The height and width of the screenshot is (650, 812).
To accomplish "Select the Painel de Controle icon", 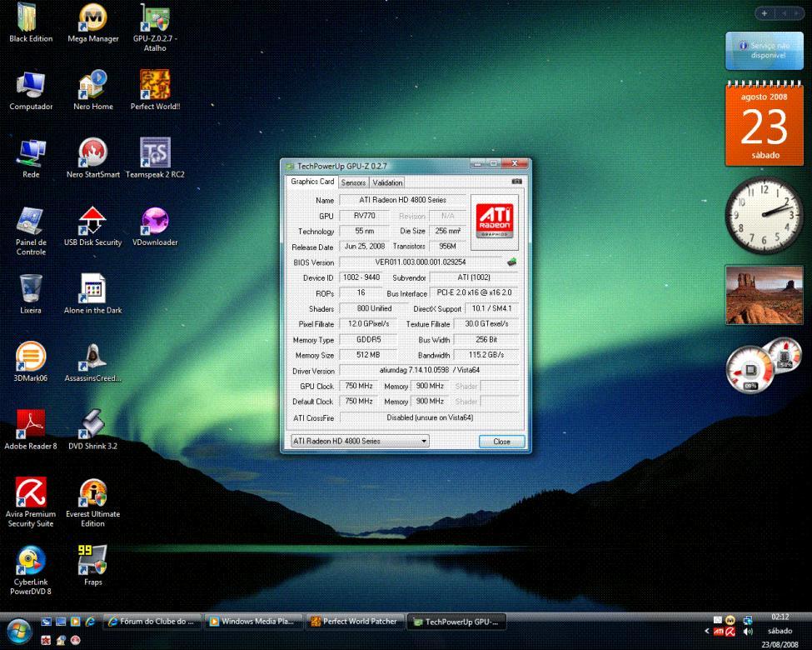I will (x=31, y=231).
